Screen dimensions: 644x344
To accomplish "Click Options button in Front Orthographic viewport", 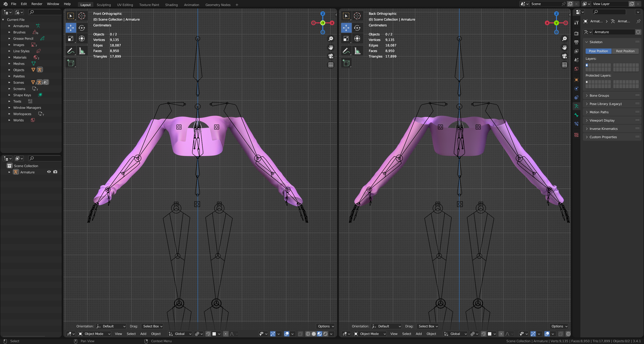I will [x=326, y=326].
